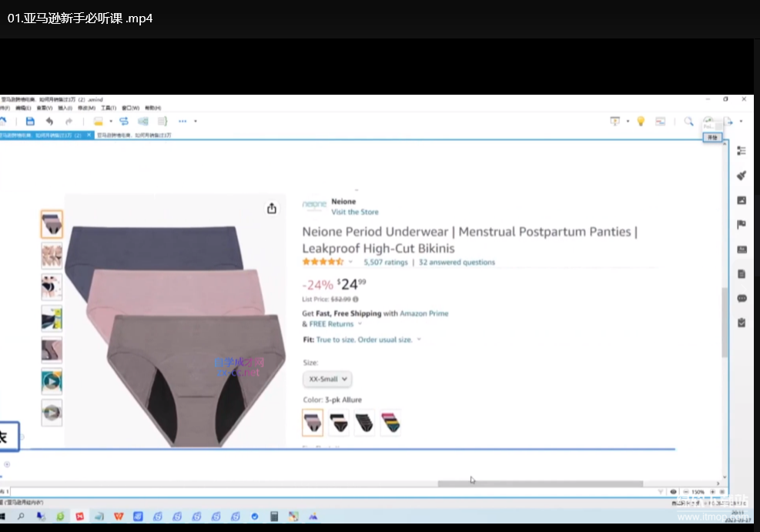Expand the FREE Returns chevron
Image resolution: width=760 pixels, height=532 pixels.
pyautogui.click(x=360, y=324)
